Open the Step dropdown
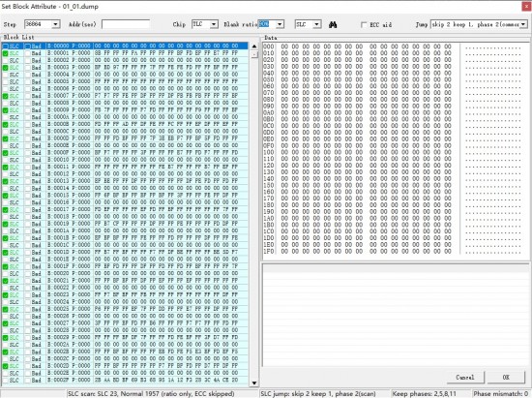This screenshot has width=532, height=398. point(56,24)
